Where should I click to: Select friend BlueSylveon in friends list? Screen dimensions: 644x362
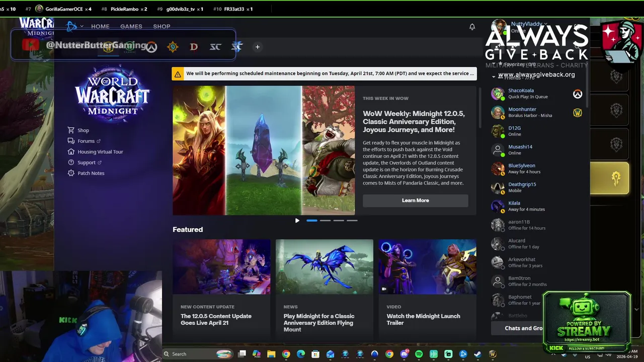click(536, 169)
